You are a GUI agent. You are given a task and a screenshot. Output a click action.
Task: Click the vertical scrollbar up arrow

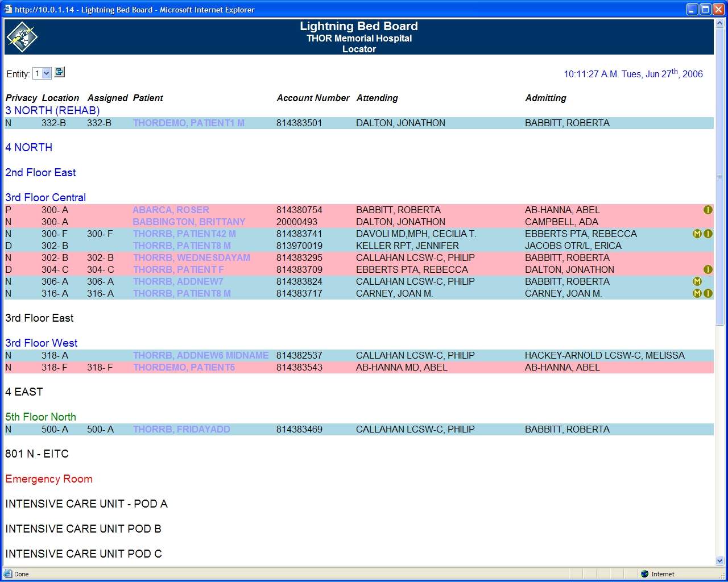click(719, 23)
